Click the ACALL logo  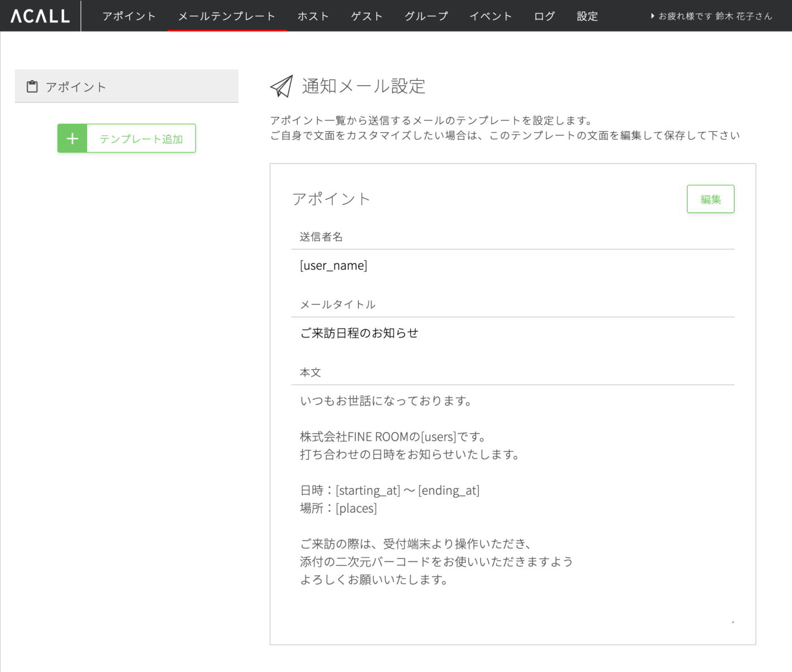tap(40, 16)
